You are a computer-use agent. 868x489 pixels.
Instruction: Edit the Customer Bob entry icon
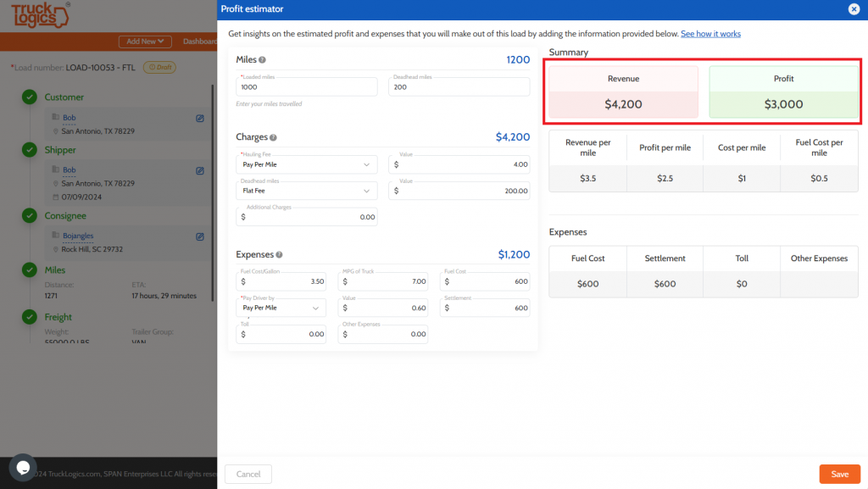tap(200, 118)
